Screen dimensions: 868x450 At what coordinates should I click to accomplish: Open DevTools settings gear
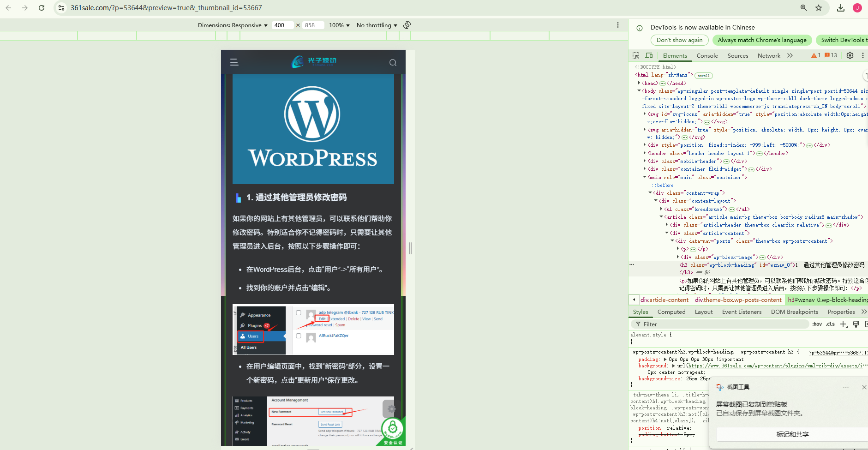(x=850, y=55)
